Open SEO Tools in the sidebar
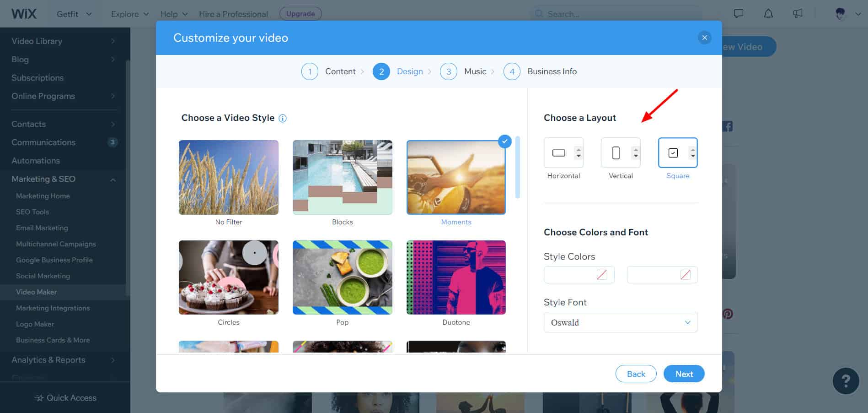The image size is (868, 413). pos(32,212)
